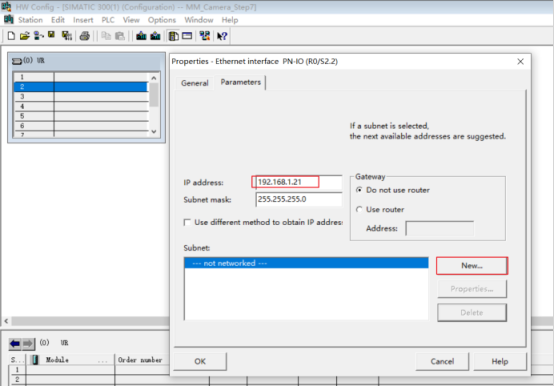The image size is (554, 386).
Task: Click the router Address field
Action: (x=440, y=228)
